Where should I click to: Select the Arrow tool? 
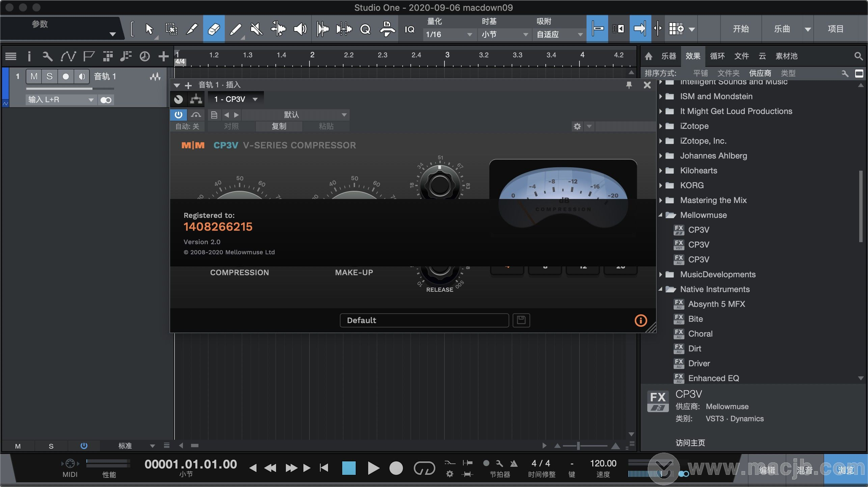pyautogui.click(x=149, y=29)
